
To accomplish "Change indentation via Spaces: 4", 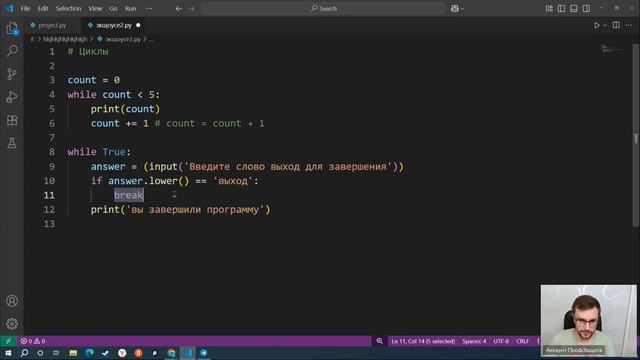I will pos(474,341).
